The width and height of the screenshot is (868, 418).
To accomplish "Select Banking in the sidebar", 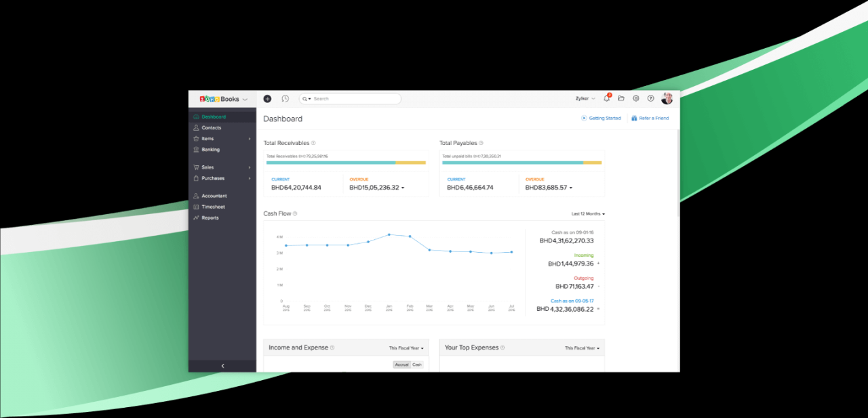I will pos(210,149).
